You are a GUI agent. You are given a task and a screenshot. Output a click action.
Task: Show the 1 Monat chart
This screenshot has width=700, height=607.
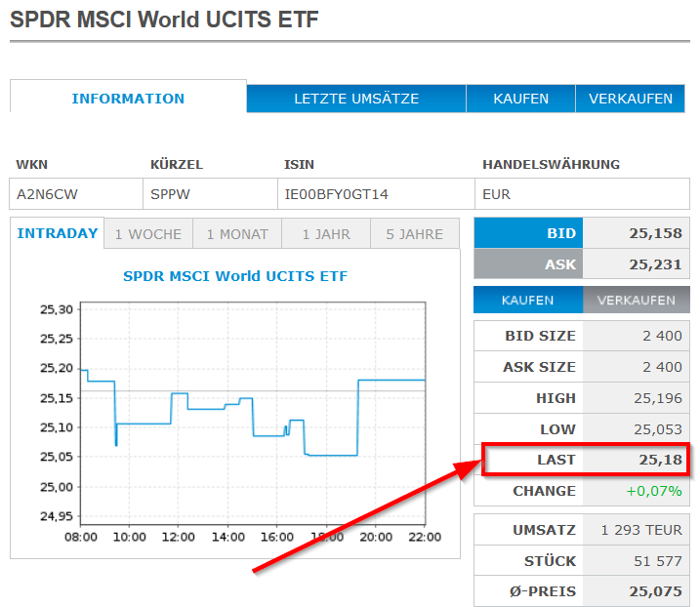237,234
